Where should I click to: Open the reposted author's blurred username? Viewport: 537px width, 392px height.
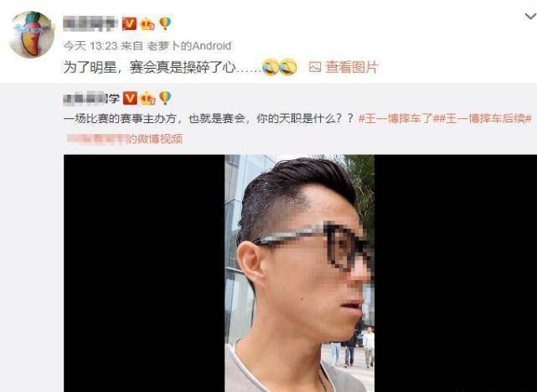[91, 99]
